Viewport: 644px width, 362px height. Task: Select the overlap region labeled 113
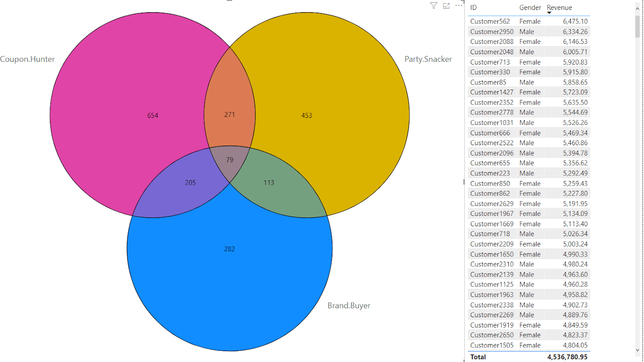269,183
